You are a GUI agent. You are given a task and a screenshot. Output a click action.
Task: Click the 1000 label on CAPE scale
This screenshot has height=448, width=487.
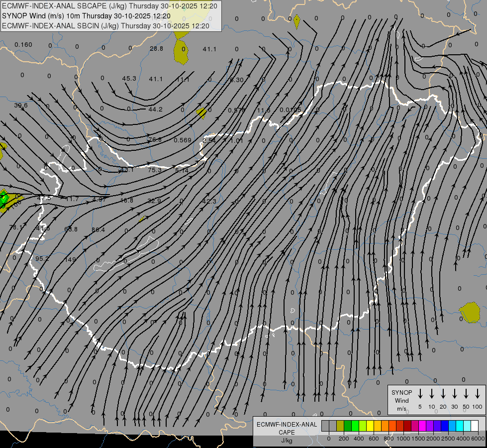point(403,439)
